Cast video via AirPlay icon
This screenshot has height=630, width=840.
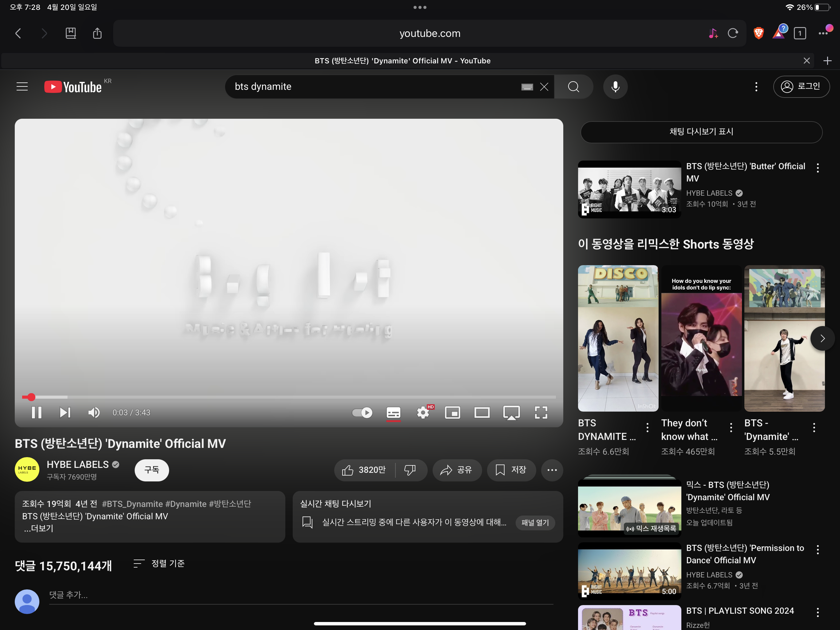pyautogui.click(x=511, y=412)
